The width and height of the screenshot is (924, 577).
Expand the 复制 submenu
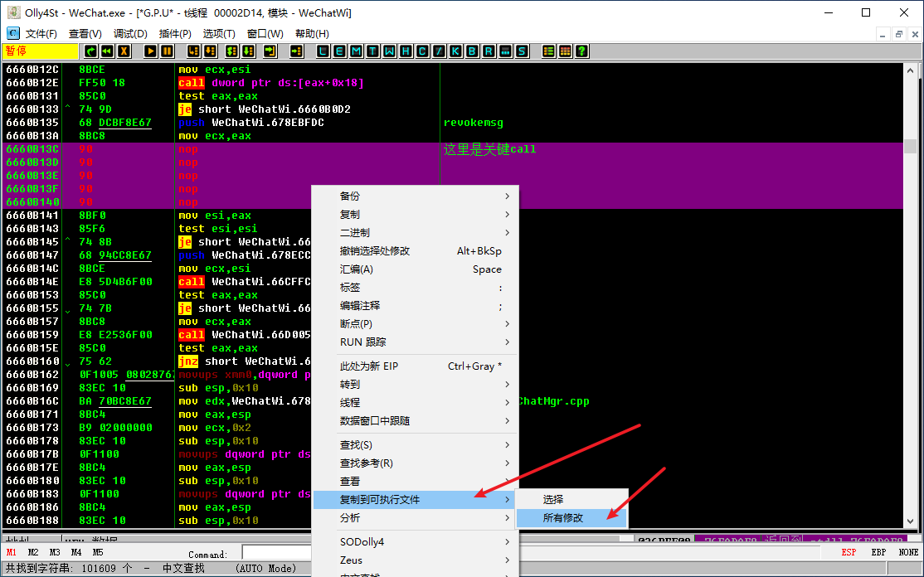(416, 215)
